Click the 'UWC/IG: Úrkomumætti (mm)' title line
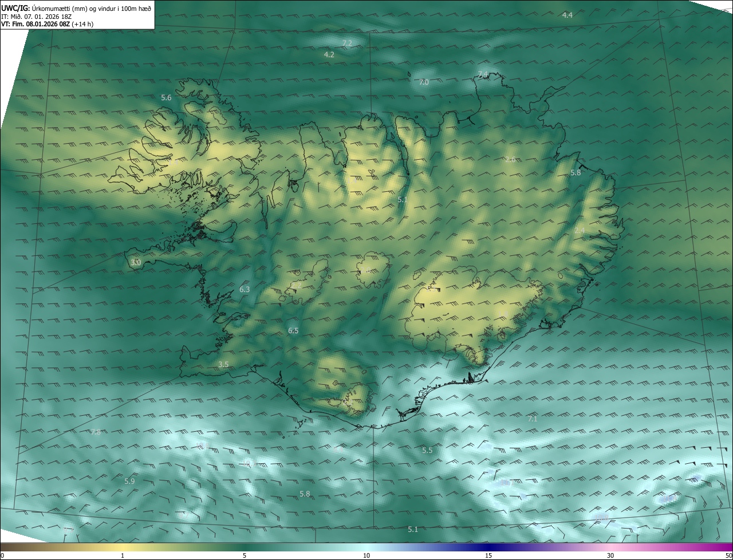The width and height of the screenshot is (733, 560). click(x=76, y=7)
